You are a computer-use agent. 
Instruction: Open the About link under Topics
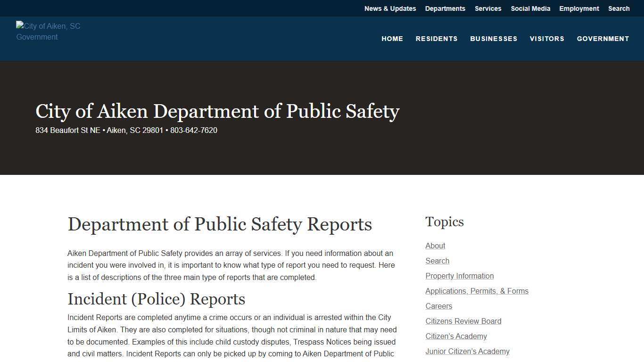435,246
